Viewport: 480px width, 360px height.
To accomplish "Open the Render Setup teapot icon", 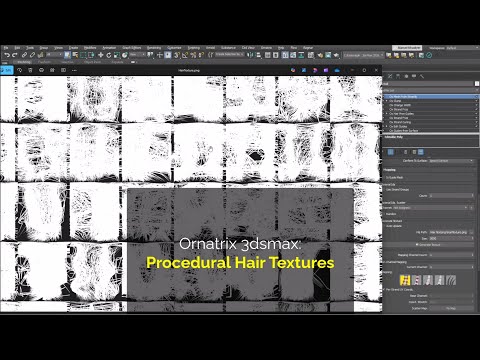I will [320, 55].
